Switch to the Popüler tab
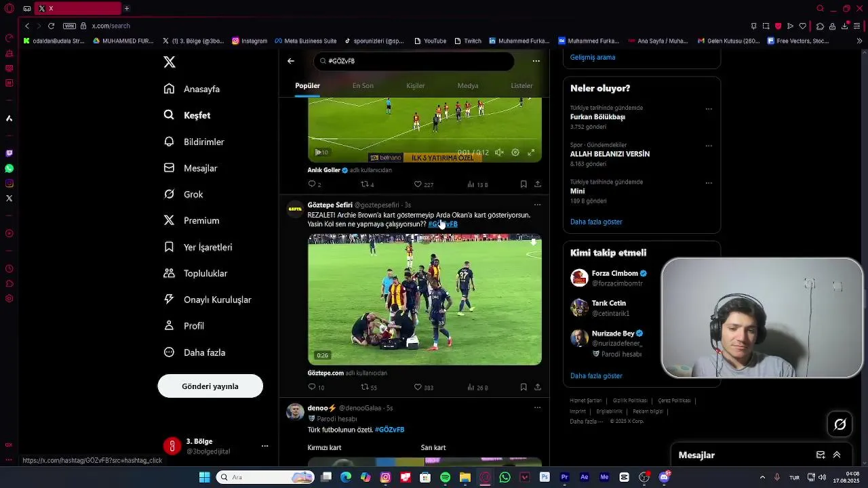The width and height of the screenshot is (868, 488). (307, 86)
